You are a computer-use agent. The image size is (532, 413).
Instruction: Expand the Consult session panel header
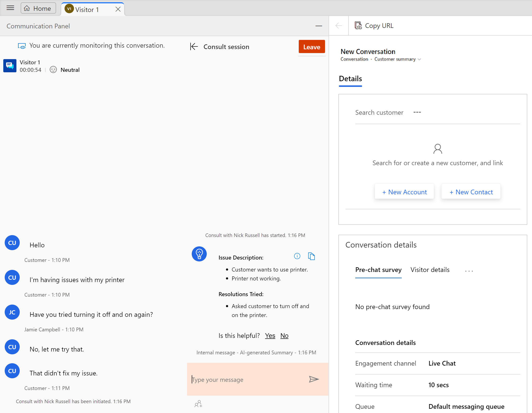[x=194, y=46]
